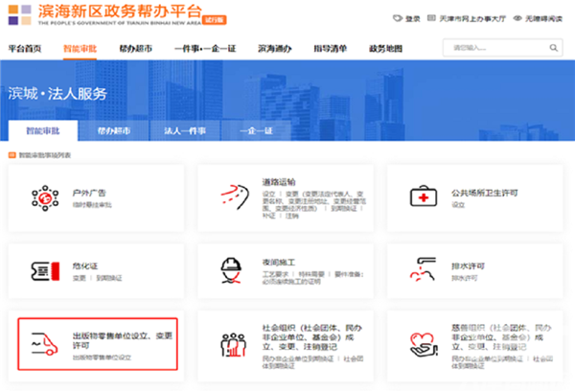Open 一件事·一企一证 menu item
The image size is (575, 392).
(205, 49)
